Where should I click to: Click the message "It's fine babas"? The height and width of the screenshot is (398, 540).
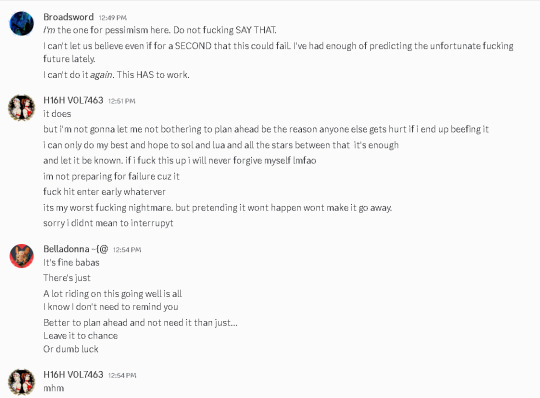pos(71,262)
